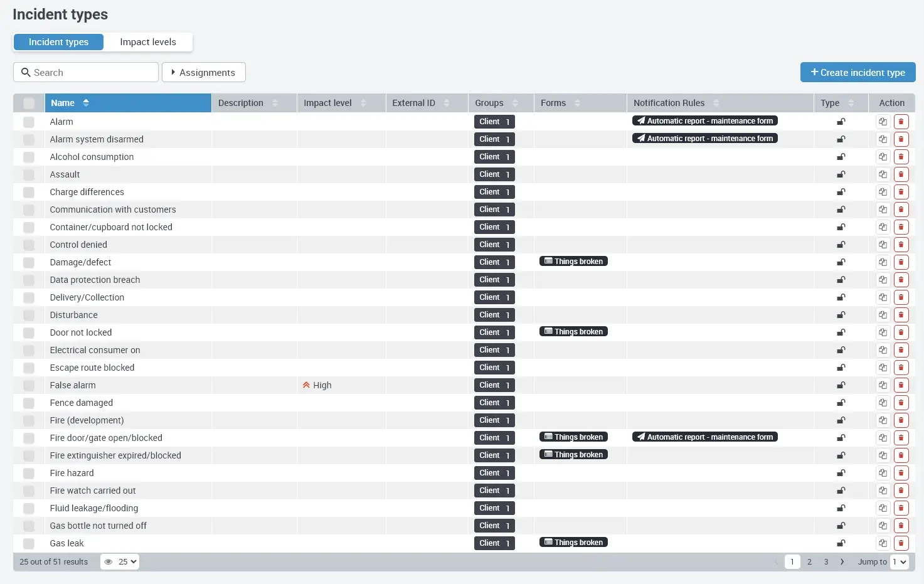
Task: Click the Create incident type button
Action: [858, 72]
